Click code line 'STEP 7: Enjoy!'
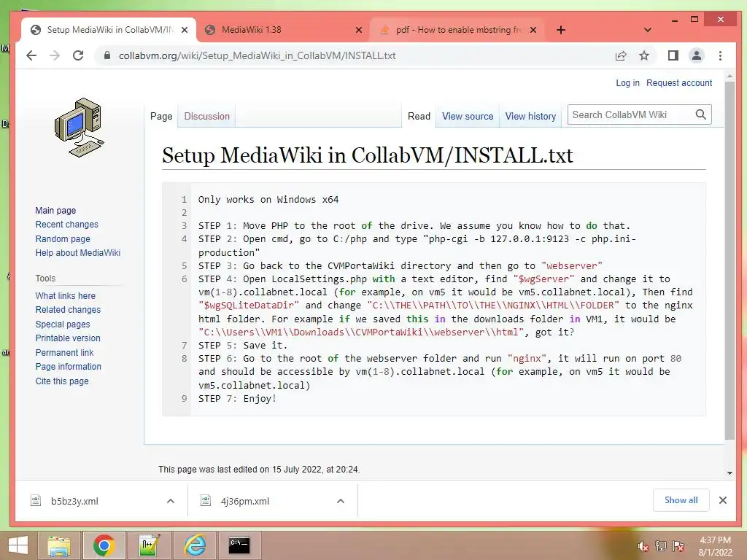The height and width of the screenshot is (560, 747). [x=237, y=399]
